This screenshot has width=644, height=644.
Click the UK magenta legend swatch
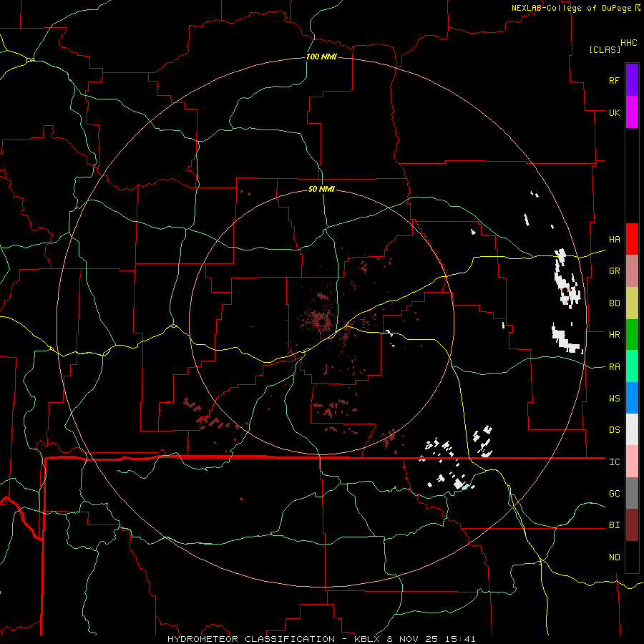(x=632, y=112)
